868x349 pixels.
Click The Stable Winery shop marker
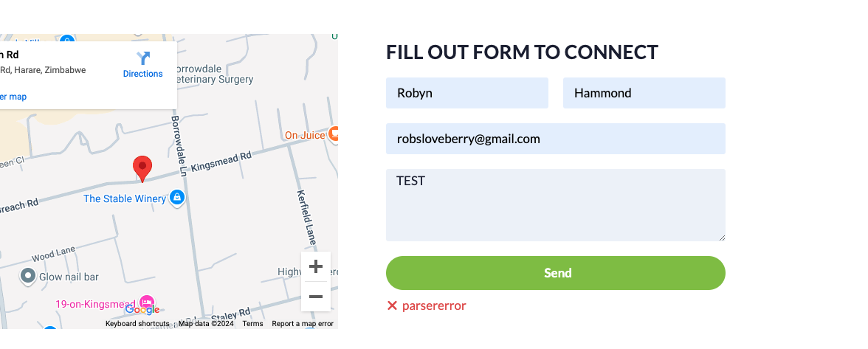176,198
